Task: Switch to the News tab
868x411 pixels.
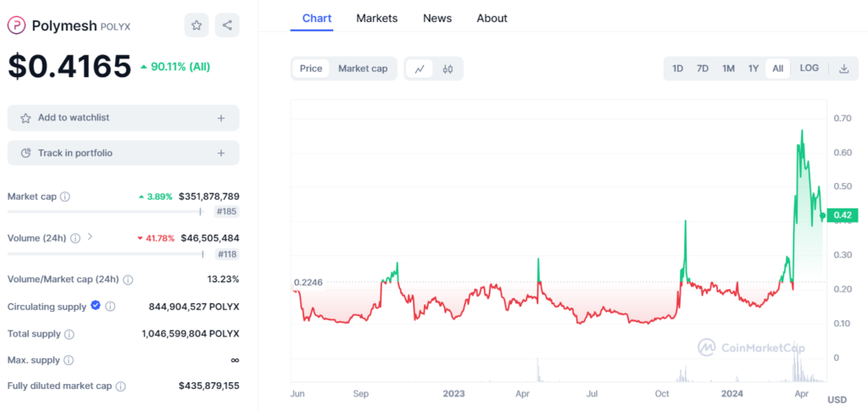Action: (437, 18)
